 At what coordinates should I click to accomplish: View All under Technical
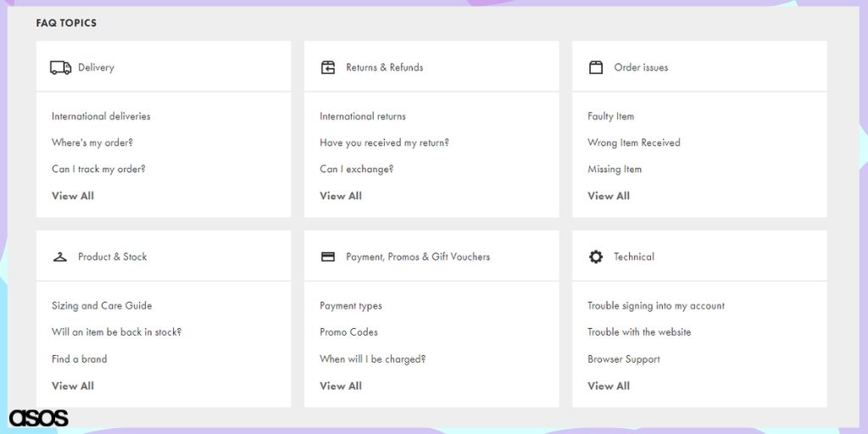pos(609,386)
